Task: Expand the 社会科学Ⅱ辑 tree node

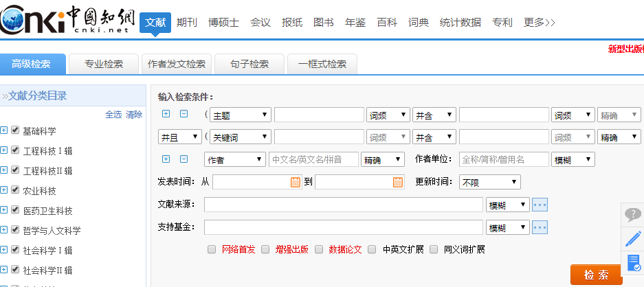Action: tap(3, 270)
